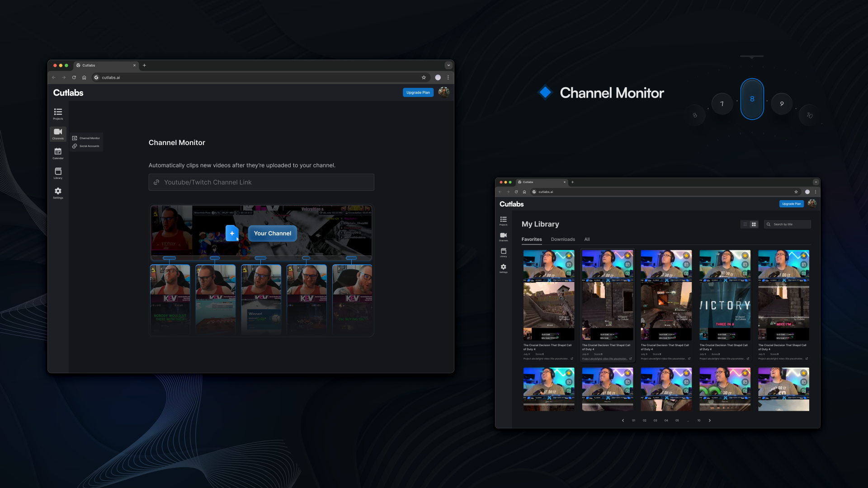Screen dimensions: 868x488
Task: Open the clip captioned NOBODY WOULD SIT
Action: 170,300
